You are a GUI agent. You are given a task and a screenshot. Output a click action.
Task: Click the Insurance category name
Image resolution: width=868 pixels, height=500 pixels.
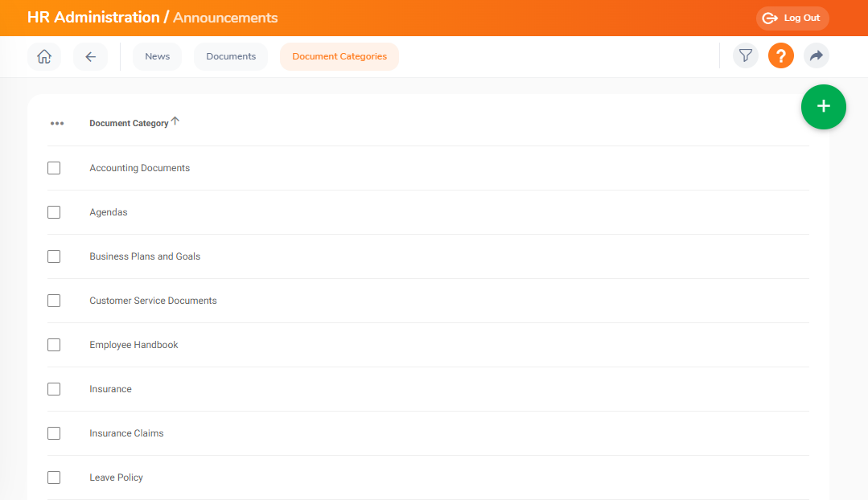(x=111, y=389)
